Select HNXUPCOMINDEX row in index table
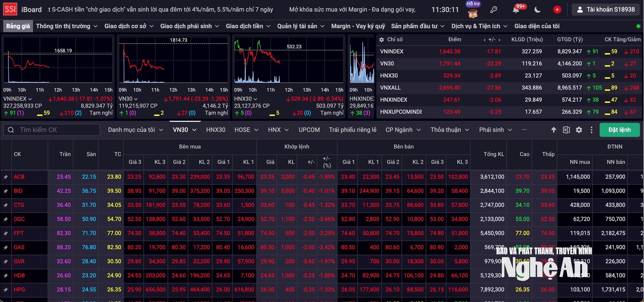 tap(509, 112)
